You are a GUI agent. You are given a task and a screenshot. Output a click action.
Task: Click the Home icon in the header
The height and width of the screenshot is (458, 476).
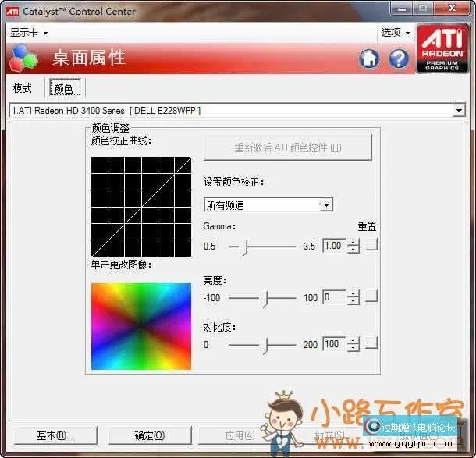(x=369, y=59)
